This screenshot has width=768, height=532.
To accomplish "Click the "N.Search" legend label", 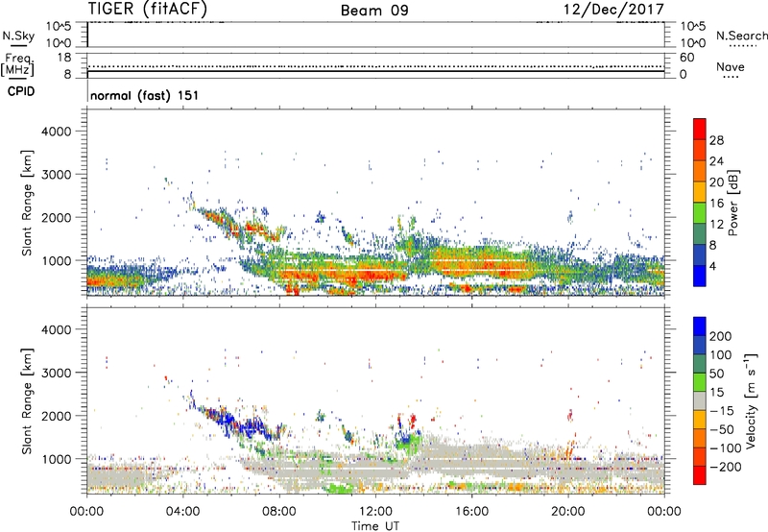I will click(741, 36).
